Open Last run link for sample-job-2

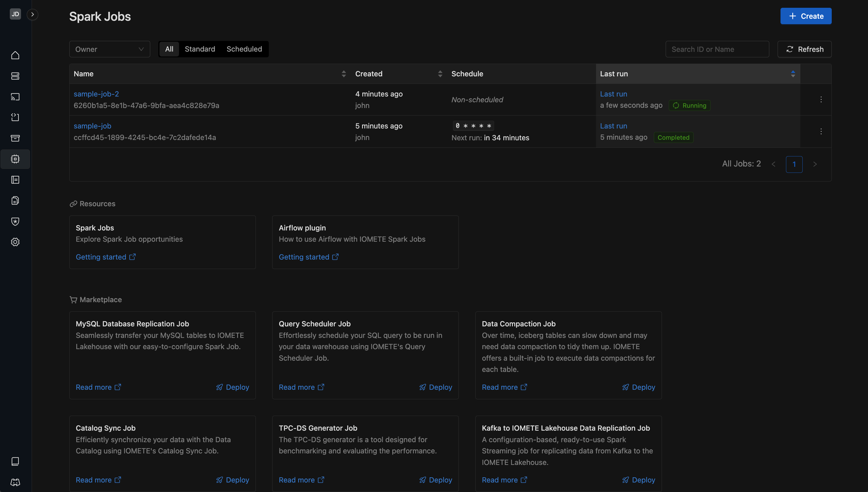613,94
